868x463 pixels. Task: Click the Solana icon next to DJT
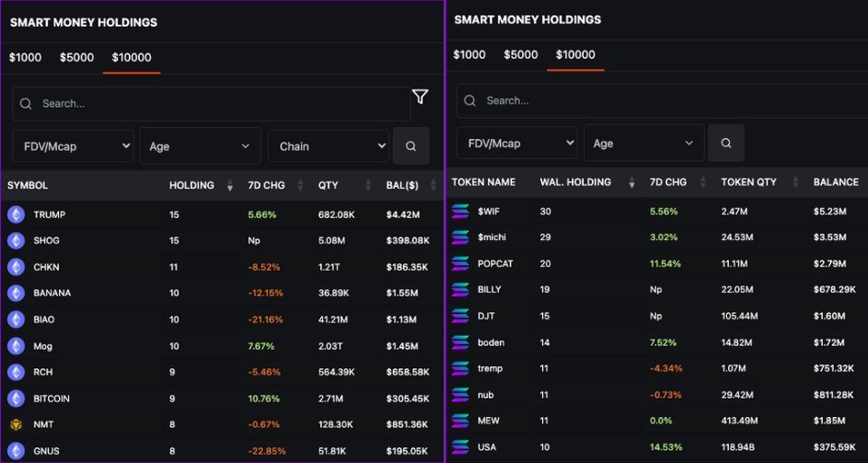[x=460, y=317]
